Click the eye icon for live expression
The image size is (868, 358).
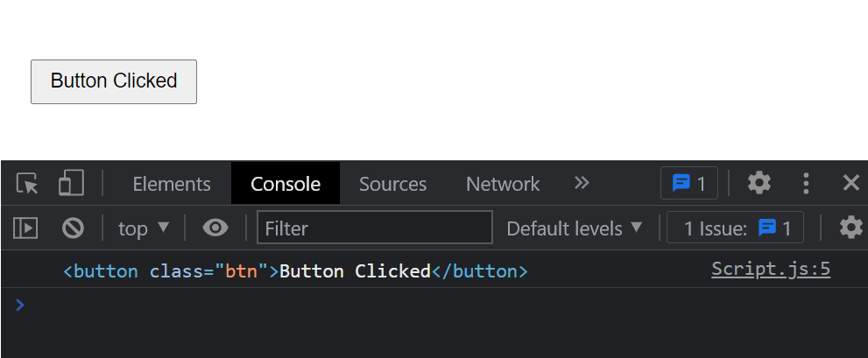(215, 228)
